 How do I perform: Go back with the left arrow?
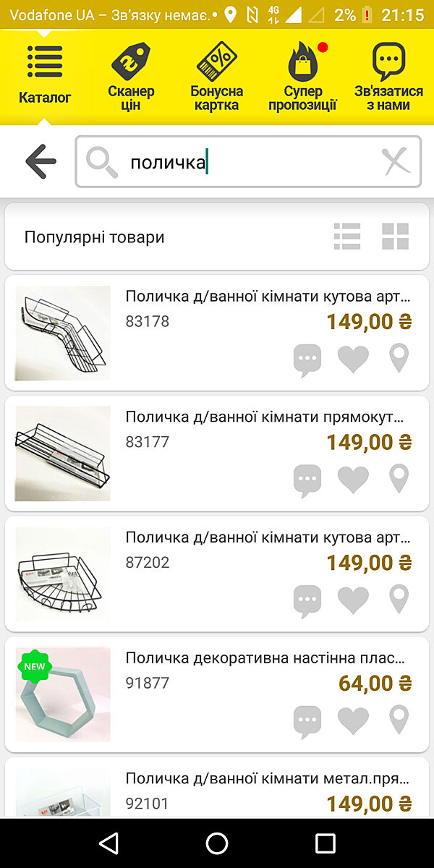click(x=41, y=161)
